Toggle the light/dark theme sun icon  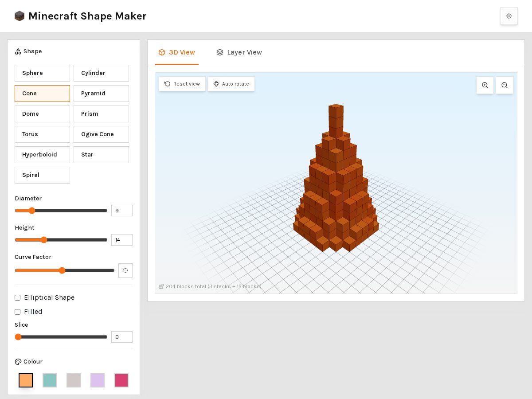509,16
